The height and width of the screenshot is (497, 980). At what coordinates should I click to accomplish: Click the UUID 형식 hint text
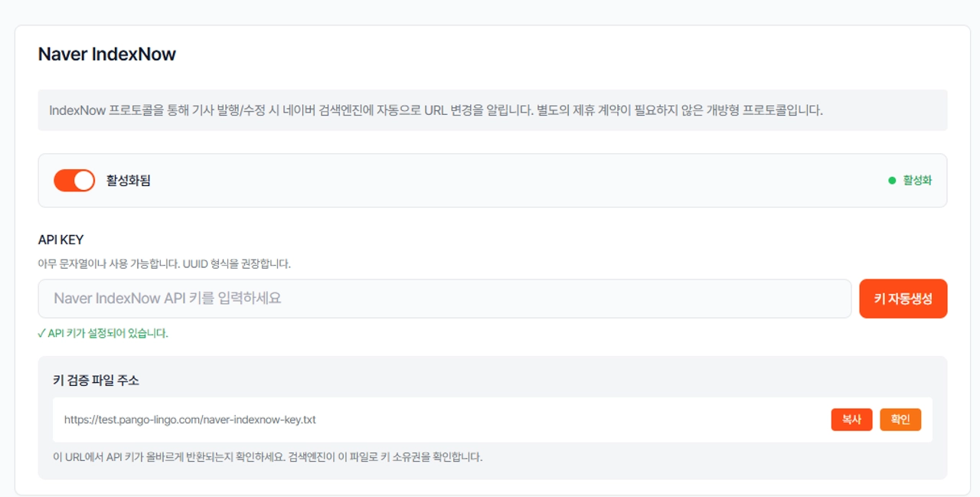point(164,263)
